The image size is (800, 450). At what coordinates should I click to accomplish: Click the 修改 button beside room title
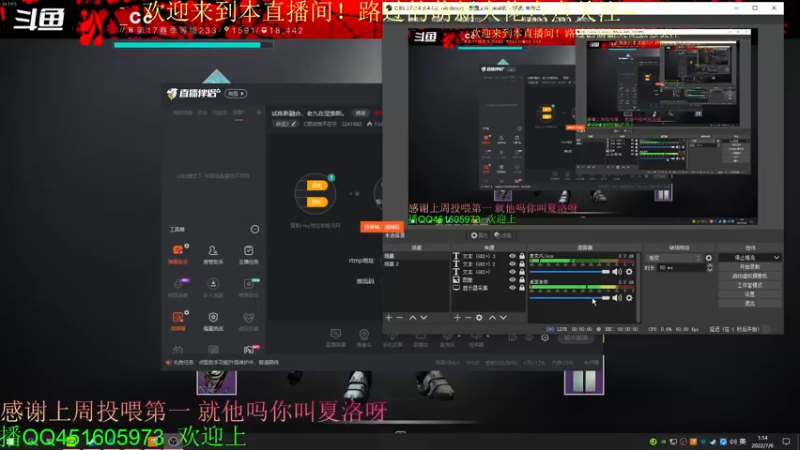[361, 113]
